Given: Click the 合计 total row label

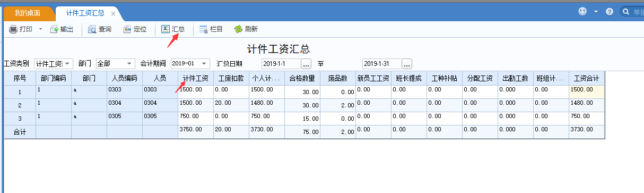Looking at the screenshot, I should (20, 131).
